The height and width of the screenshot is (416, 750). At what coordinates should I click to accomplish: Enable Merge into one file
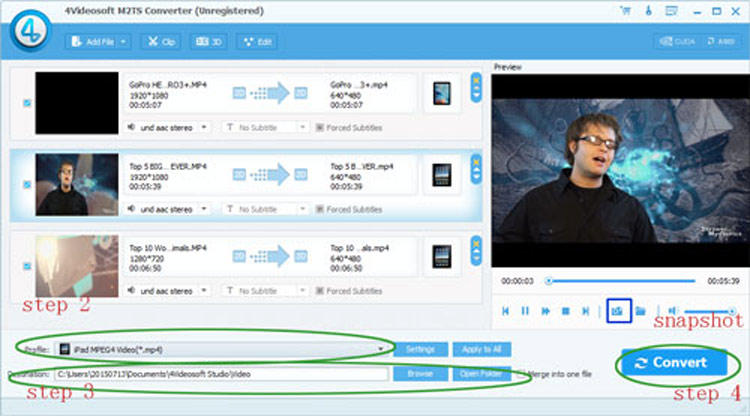[x=521, y=374]
